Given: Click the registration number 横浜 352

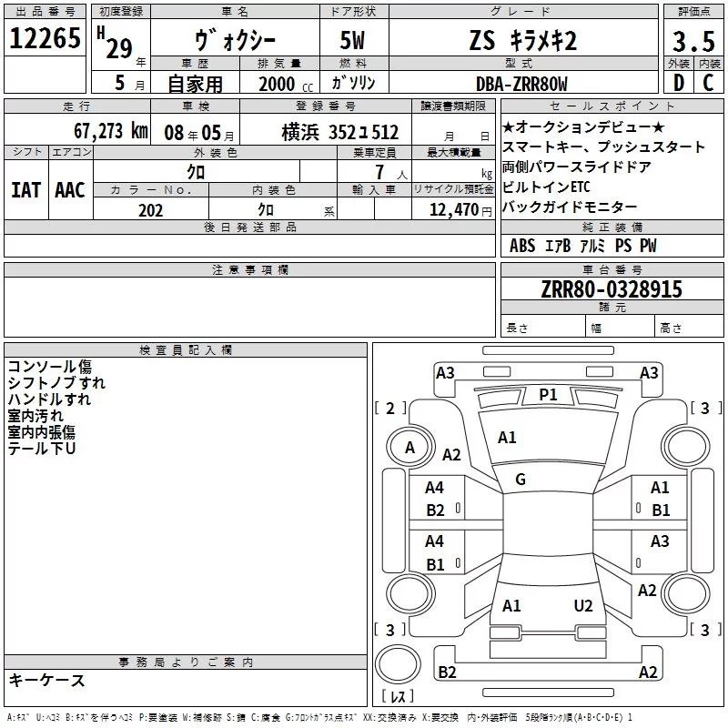Looking at the screenshot, I should (x=339, y=133).
